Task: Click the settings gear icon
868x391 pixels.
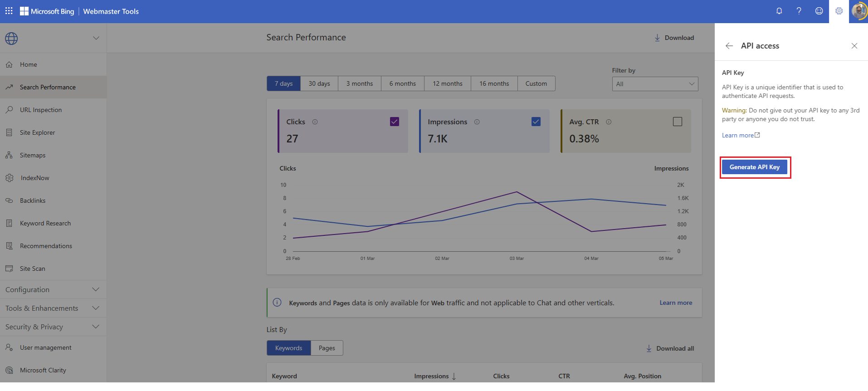Action: (839, 11)
